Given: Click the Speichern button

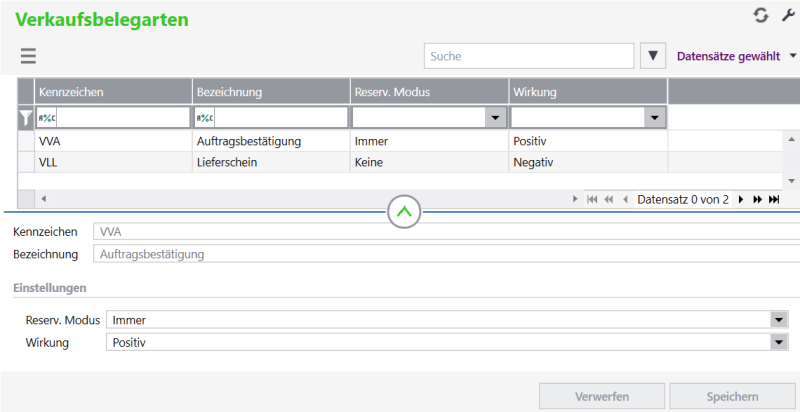Looking at the screenshot, I should click(732, 396).
